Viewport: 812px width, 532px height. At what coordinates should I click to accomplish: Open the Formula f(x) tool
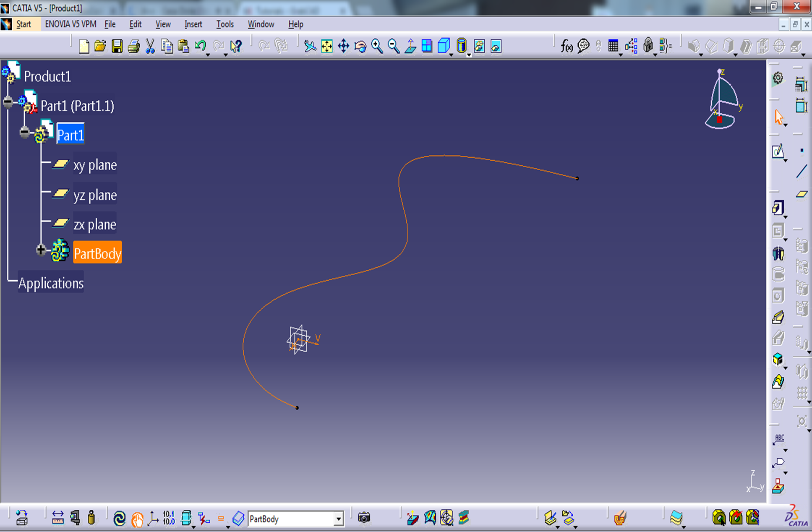click(x=566, y=46)
